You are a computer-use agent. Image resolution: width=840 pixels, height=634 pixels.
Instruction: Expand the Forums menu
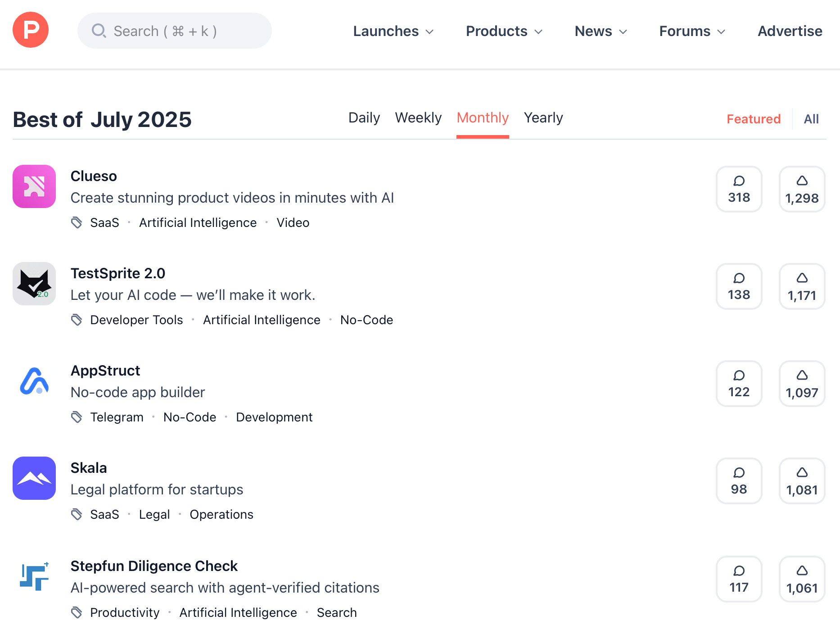point(692,31)
